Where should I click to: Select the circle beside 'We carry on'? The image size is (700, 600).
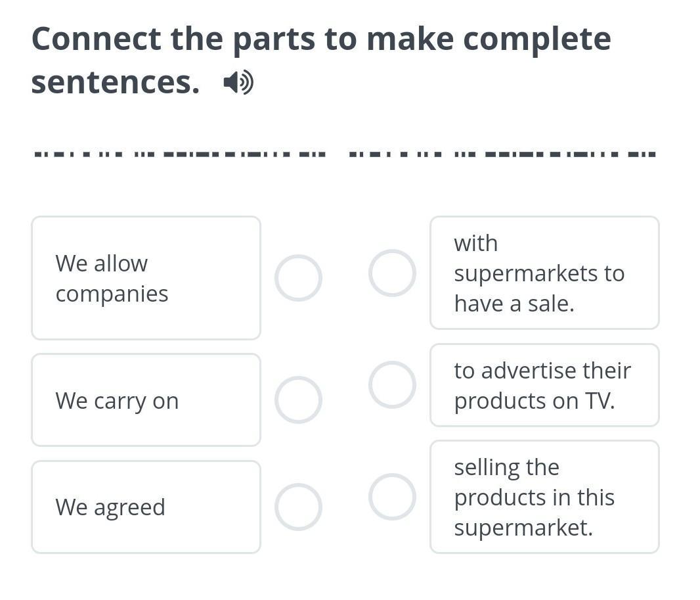[298, 400]
